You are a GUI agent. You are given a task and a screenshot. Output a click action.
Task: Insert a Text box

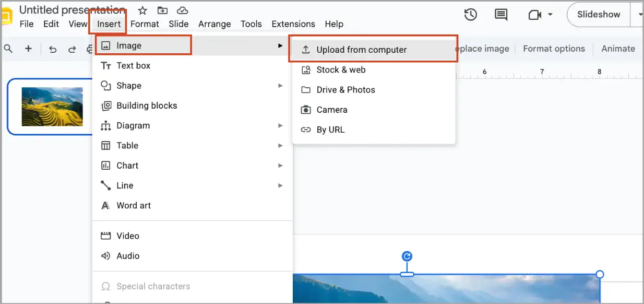(193, 66)
